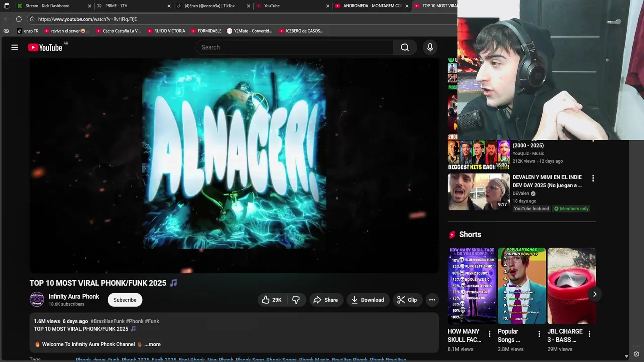The height and width of the screenshot is (362, 644).
Task: Activate voice search microphone
Action: point(430,47)
